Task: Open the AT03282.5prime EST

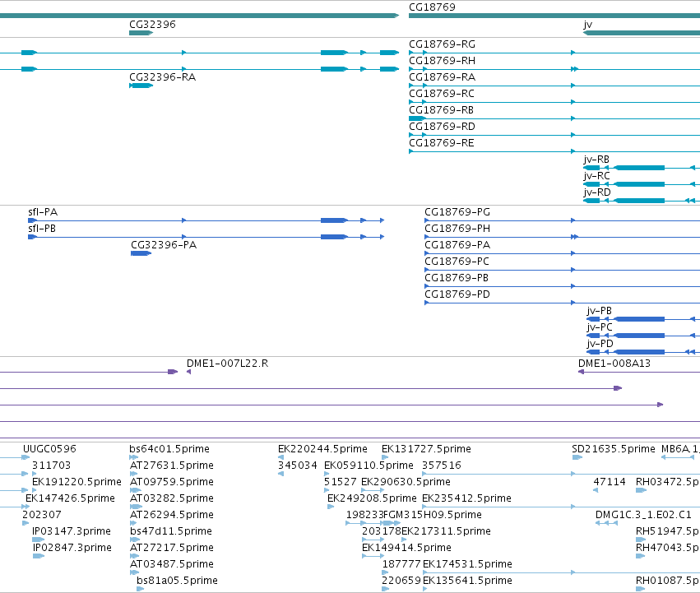Action: pos(172,498)
